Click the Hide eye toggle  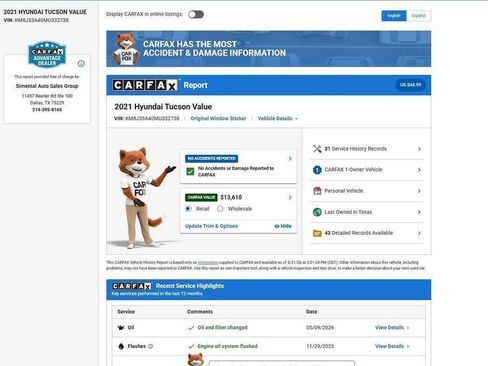click(x=283, y=226)
